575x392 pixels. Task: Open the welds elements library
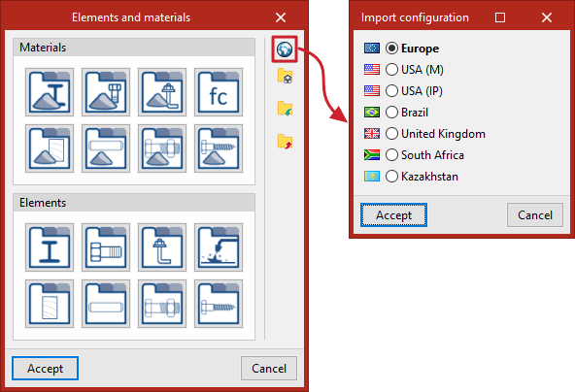[219, 247]
